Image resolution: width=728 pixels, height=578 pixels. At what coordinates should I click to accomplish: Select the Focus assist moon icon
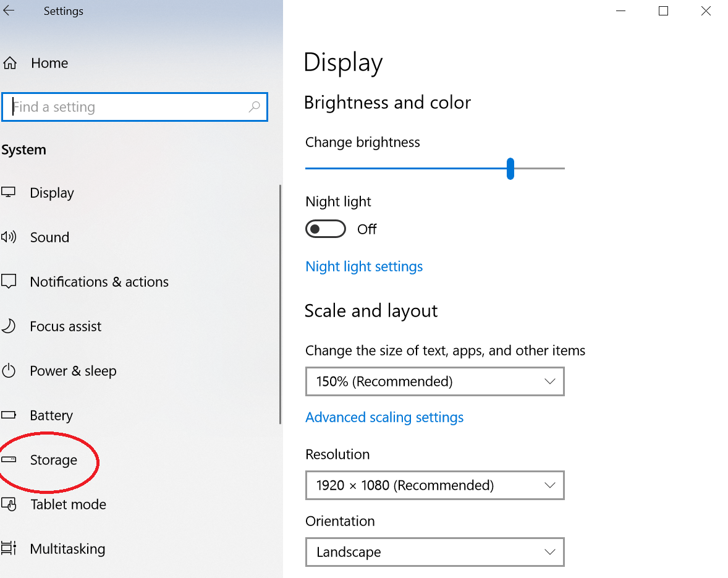click(9, 326)
